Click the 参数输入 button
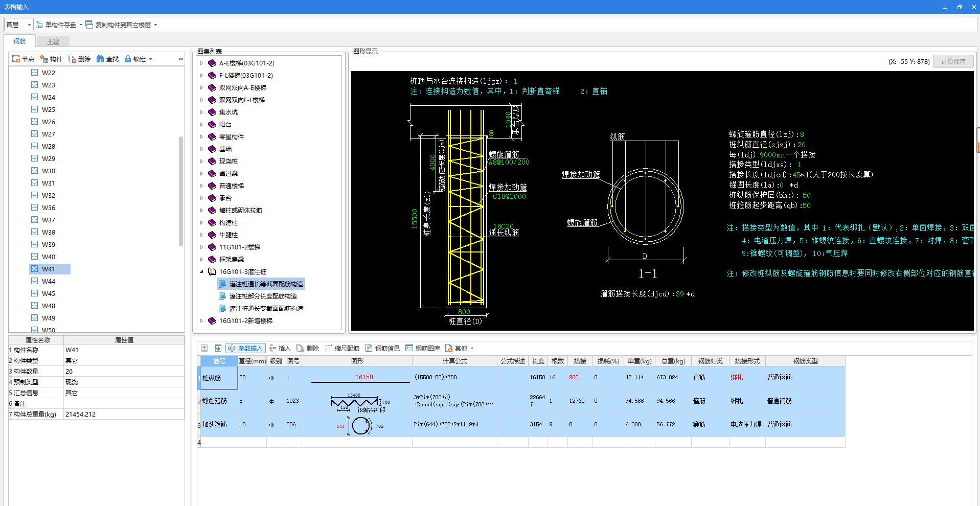 [245, 348]
